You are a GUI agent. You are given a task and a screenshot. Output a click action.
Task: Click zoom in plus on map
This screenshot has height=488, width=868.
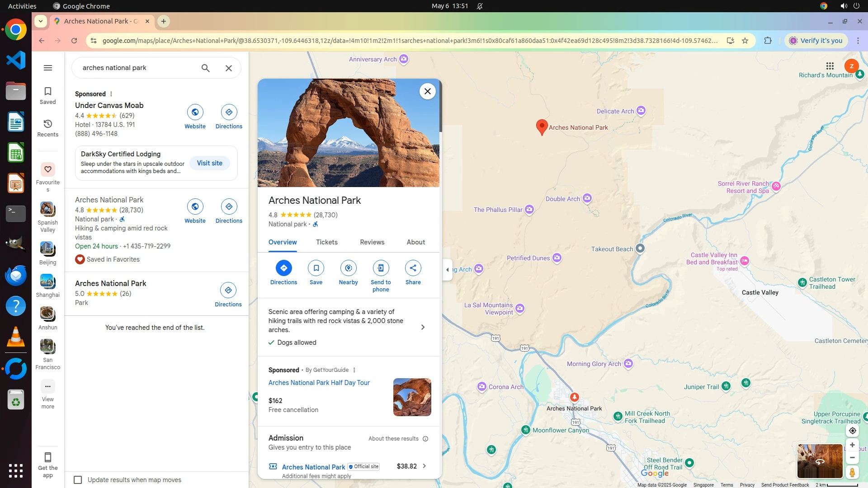coord(852,445)
